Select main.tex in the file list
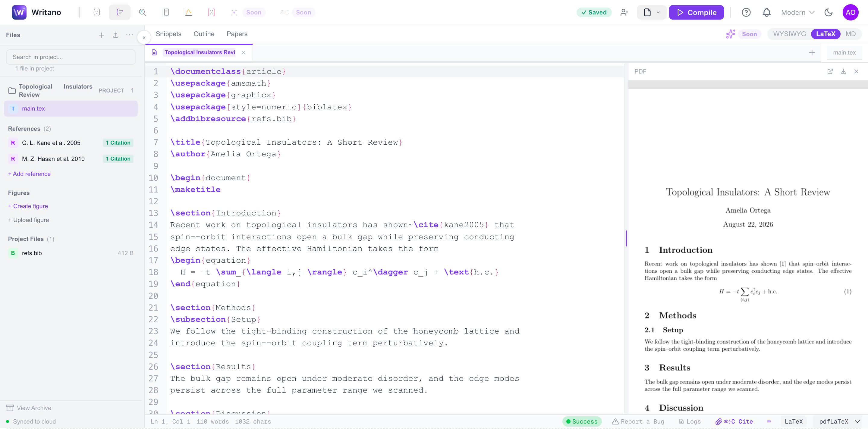 point(71,108)
